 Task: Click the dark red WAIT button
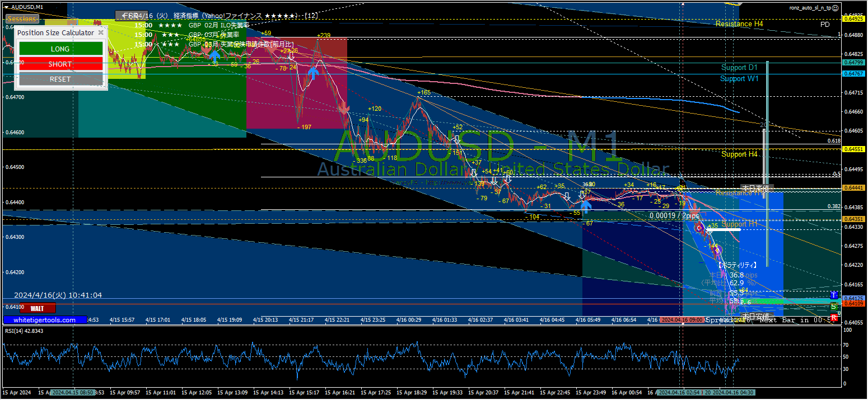click(38, 308)
